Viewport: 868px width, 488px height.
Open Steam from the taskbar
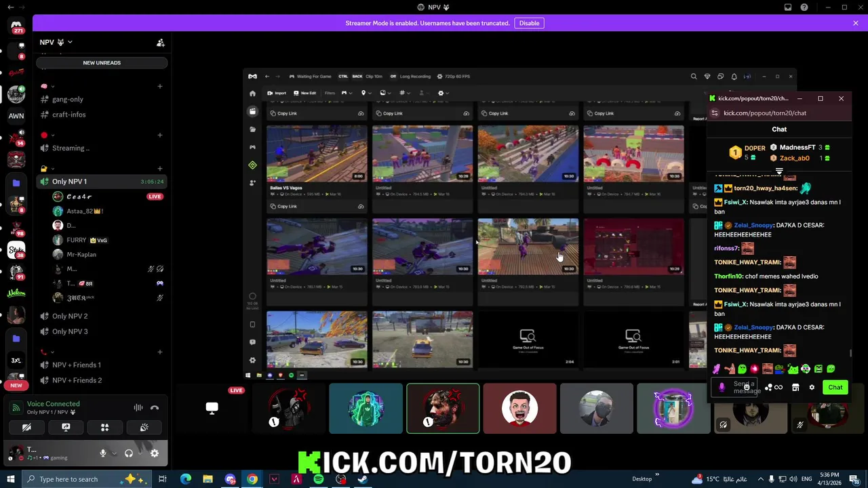tap(363, 479)
